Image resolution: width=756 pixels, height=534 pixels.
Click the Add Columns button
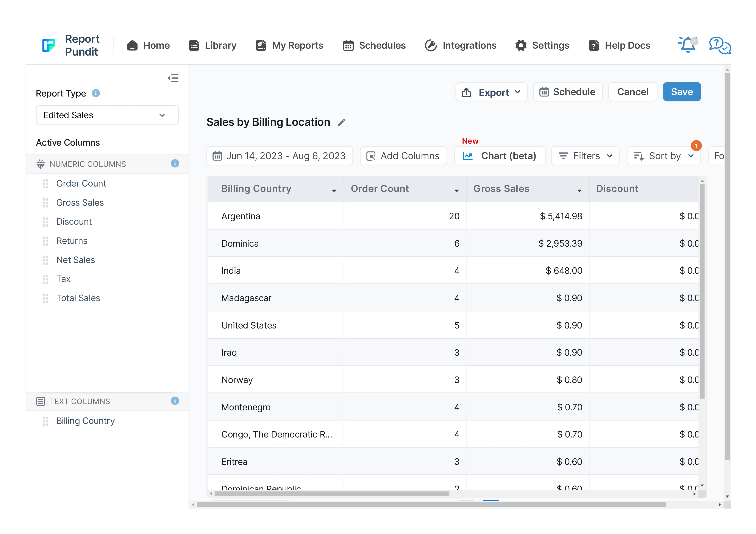coord(403,156)
